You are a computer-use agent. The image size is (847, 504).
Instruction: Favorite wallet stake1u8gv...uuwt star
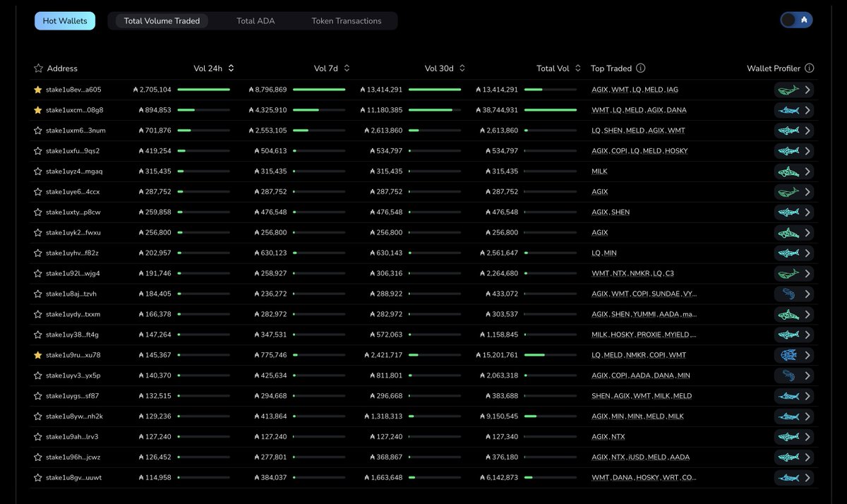coord(38,478)
